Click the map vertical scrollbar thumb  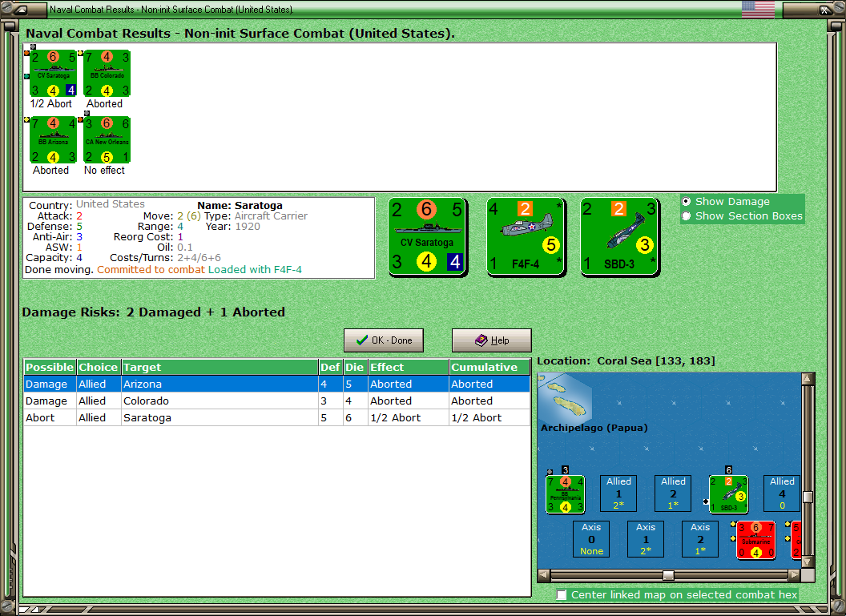pyautogui.click(x=808, y=497)
